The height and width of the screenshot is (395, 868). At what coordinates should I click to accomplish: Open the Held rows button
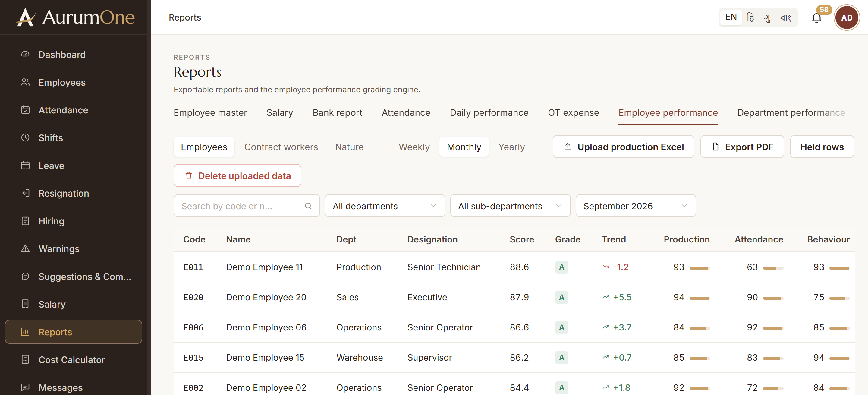point(822,147)
